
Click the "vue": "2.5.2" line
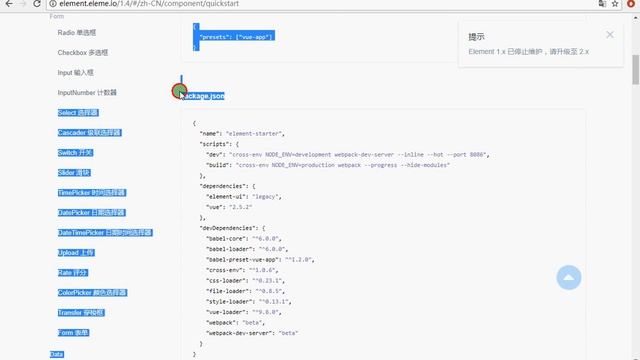[229, 207]
